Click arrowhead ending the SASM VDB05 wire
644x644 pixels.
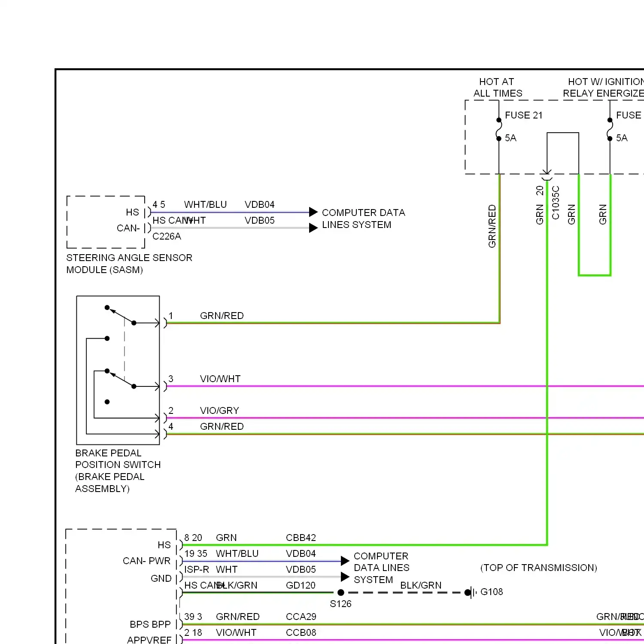(x=313, y=228)
